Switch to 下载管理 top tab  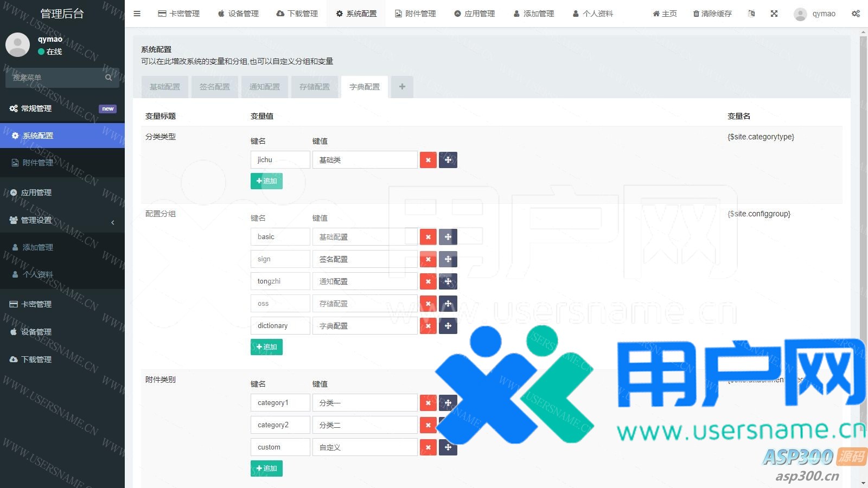point(297,14)
